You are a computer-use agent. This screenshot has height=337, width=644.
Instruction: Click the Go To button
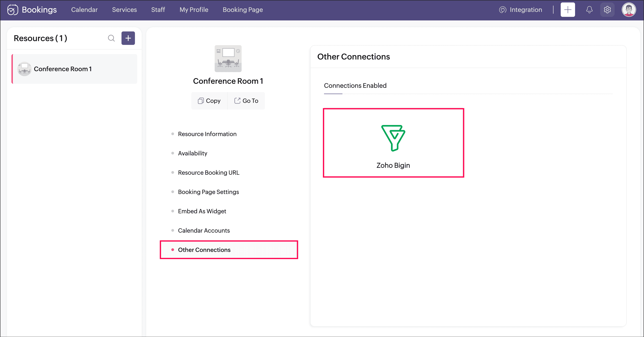(x=246, y=101)
